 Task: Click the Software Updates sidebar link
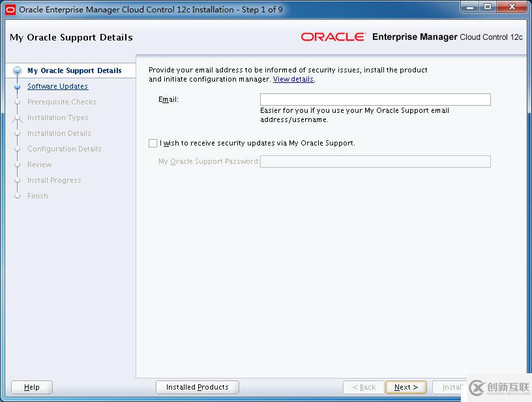click(57, 86)
